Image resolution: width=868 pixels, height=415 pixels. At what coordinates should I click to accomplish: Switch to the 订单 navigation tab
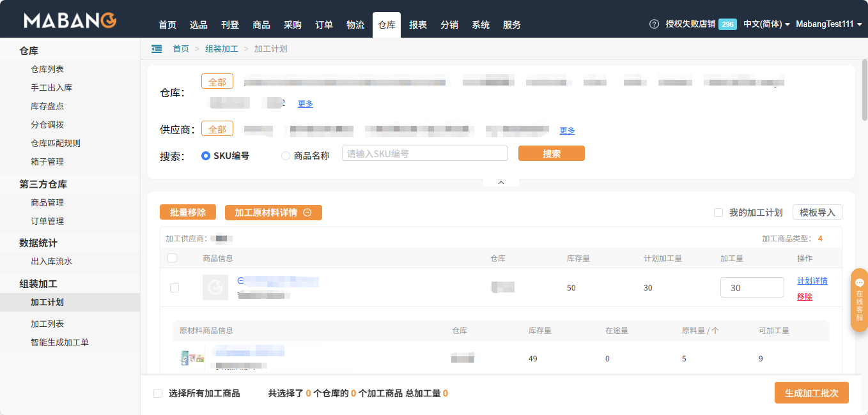tap(324, 24)
